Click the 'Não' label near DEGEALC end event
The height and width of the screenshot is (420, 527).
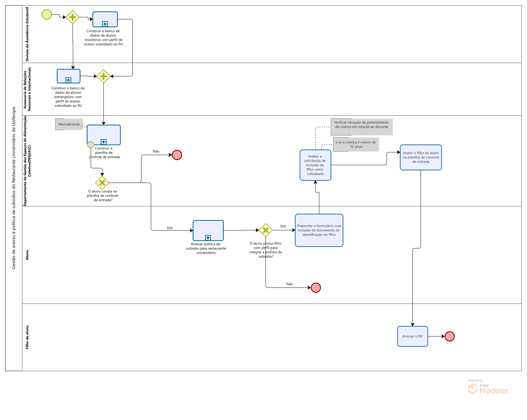click(x=156, y=151)
